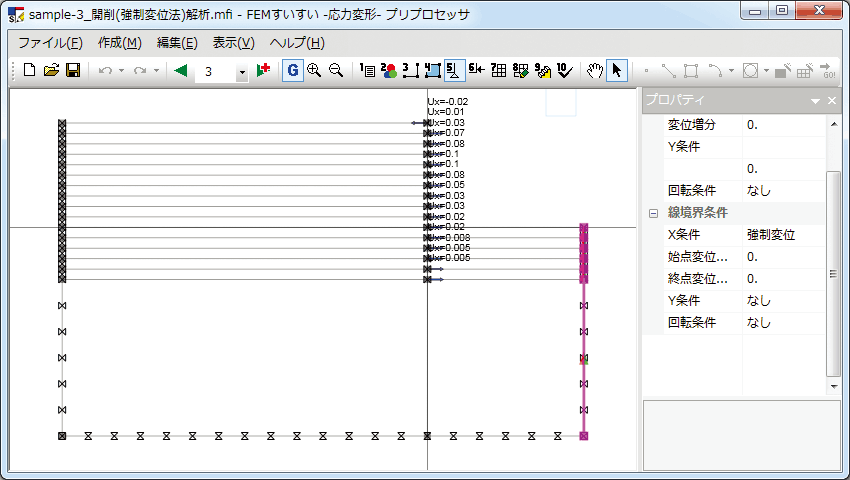The height and width of the screenshot is (480, 850).
Task: Select the circle region tool
Action: click(750, 71)
